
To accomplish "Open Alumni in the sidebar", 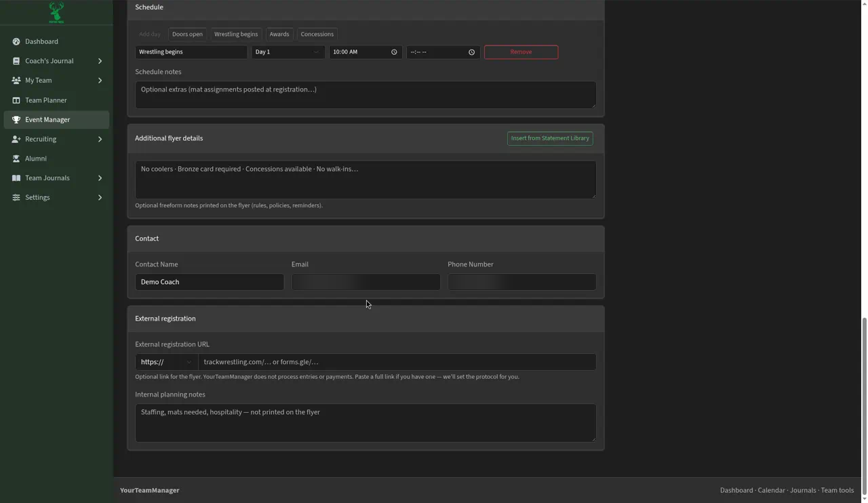I will [x=56, y=159].
